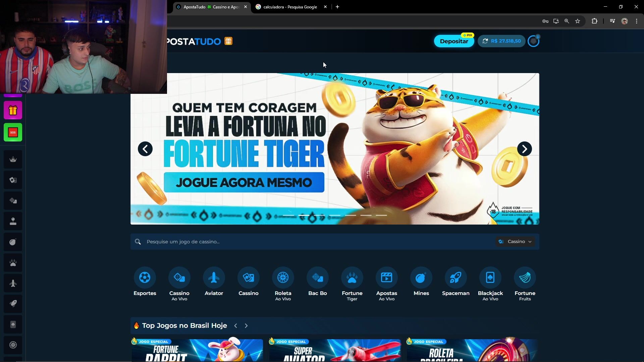
Task: Advance to next banner slide
Action: click(525, 149)
